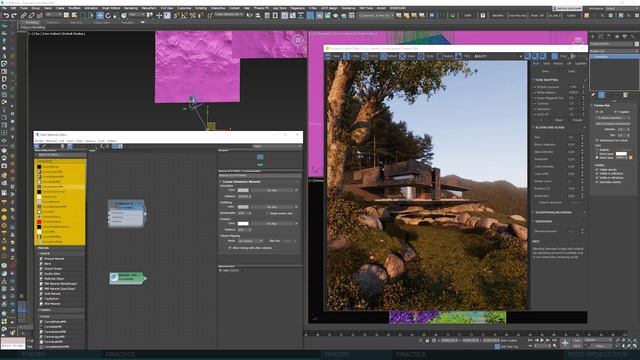640x360 pixels.
Task: Activate the Select and Move tool
Action: click(x=100, y=16)
